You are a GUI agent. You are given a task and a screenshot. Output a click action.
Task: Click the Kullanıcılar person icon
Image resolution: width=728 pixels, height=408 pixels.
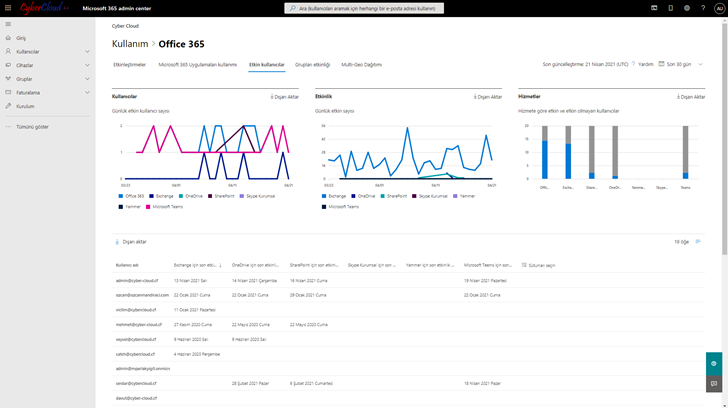point(8,52)
